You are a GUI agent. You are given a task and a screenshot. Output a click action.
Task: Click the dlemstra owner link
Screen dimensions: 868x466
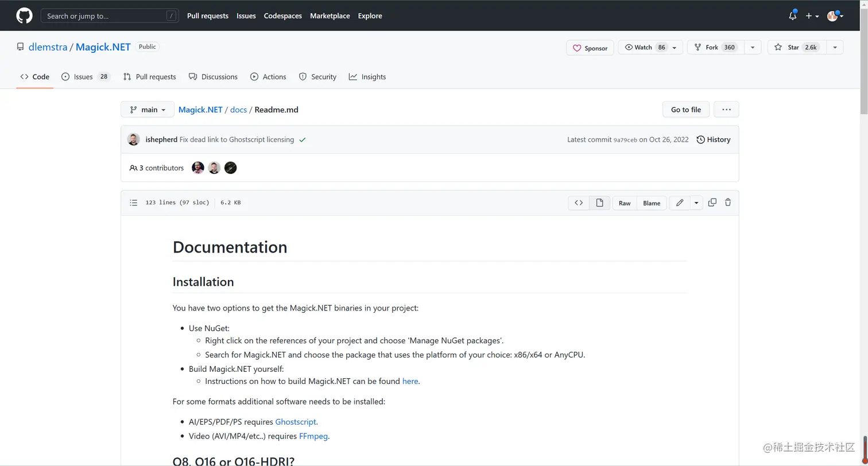pyautogui.click(x=48, y=47)
